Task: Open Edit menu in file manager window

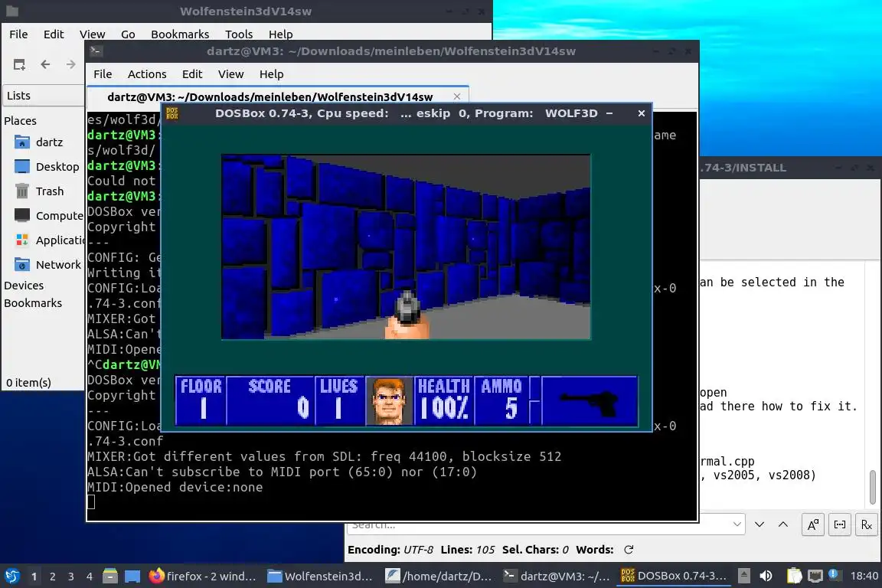Action: (x=54, y=34)
